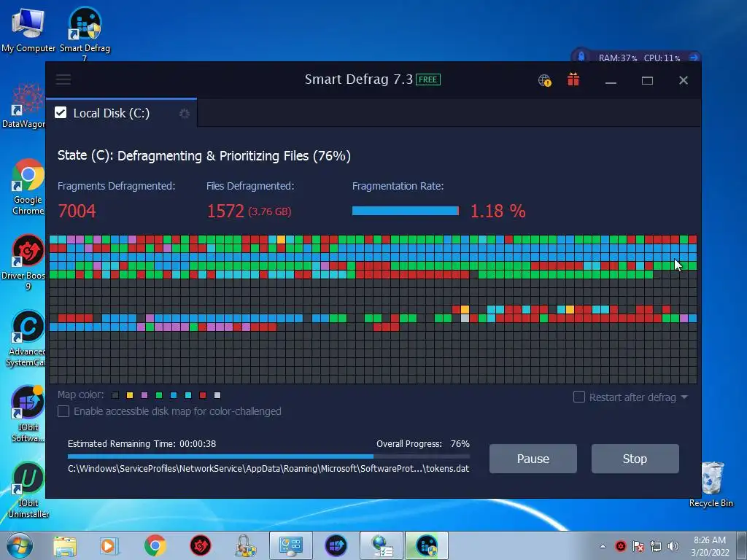Open My Computer desktop icon

(28, 29)
